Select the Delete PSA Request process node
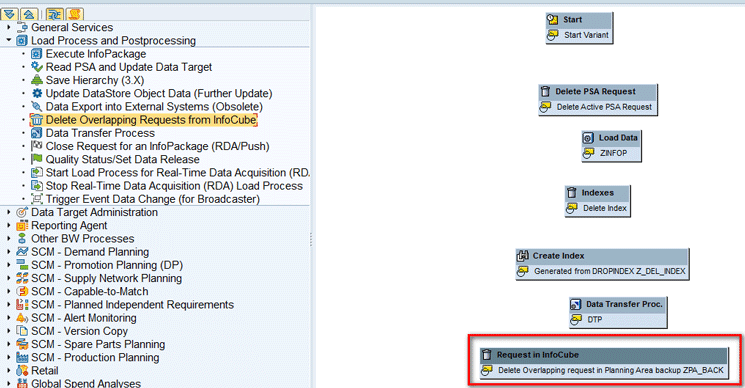Image resolution: width=745 pixels, height=388 pixels. (598, 100)
